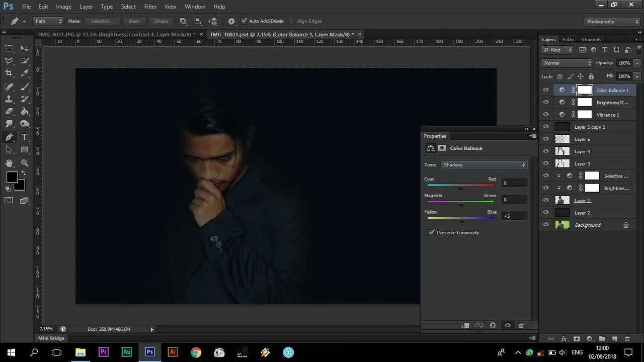
Task: Reset adjustment defaults in Properties panel
Action: point(493,325)
